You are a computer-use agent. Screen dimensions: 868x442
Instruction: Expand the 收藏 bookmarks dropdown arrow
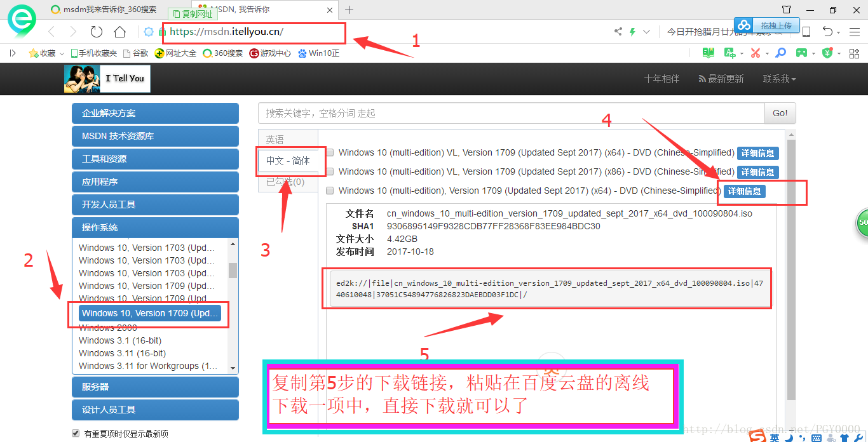coord(61,53)
